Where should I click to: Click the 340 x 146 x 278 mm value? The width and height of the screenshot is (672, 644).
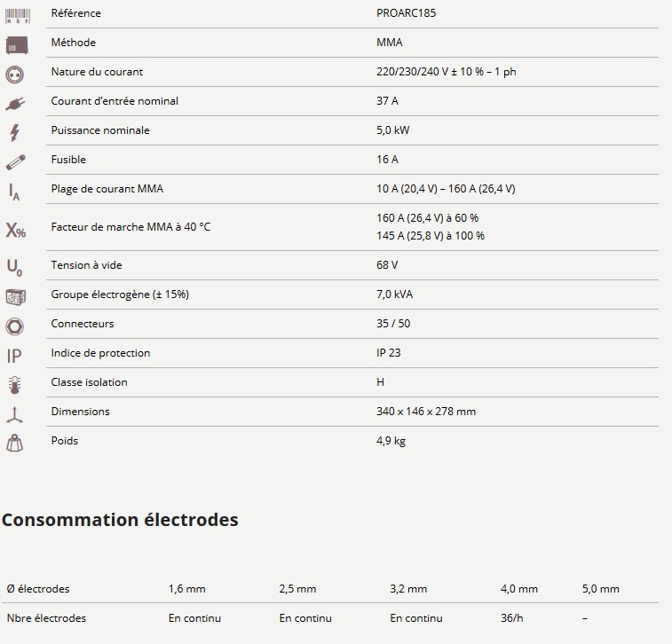[426, 412]
